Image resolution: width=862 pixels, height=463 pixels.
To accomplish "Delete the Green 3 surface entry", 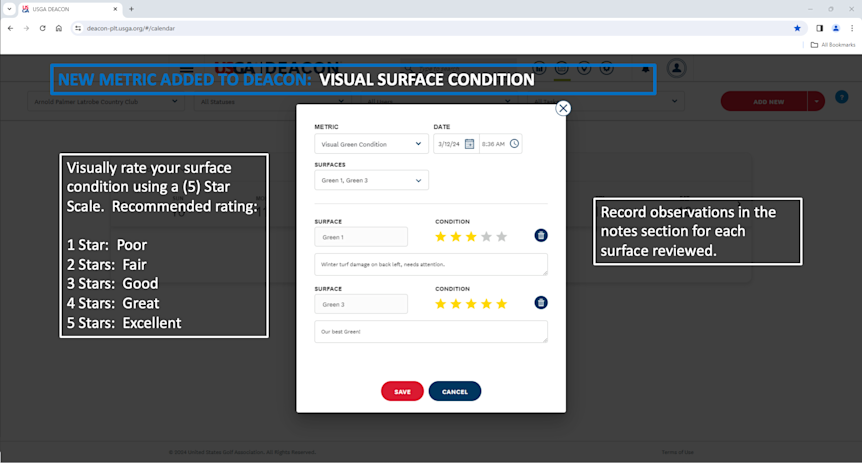I will [x=541, y=302].
